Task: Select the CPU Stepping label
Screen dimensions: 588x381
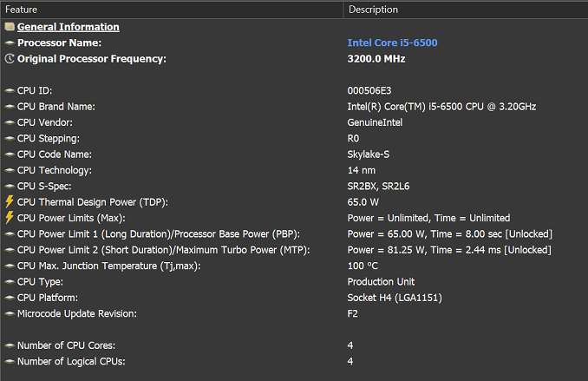Action: pos(48,139)
